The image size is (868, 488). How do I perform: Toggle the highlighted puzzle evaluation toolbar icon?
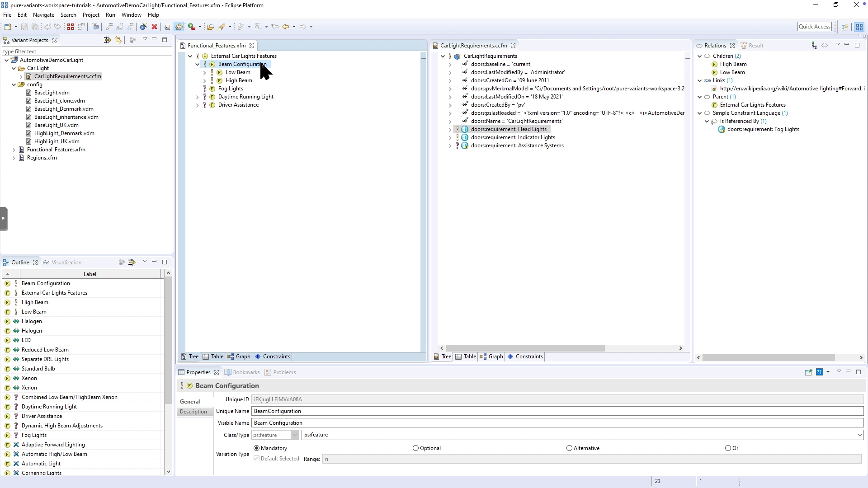tap(179, 27)
